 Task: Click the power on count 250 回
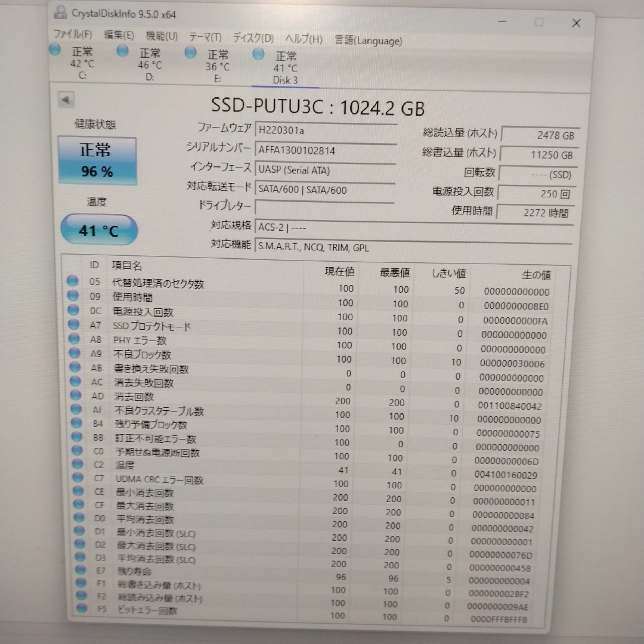point(537,193)
